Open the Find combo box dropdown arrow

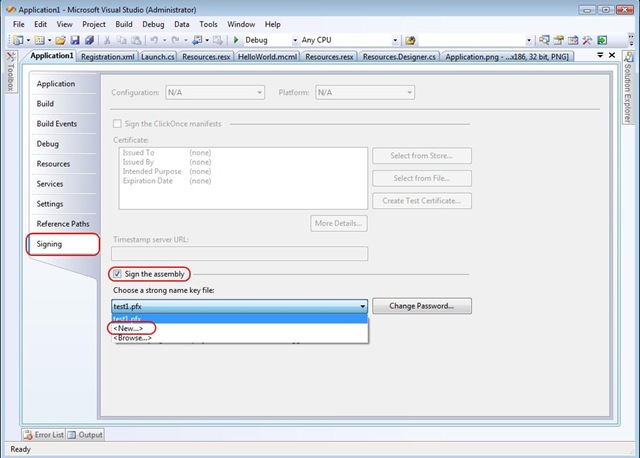tap(529, 40)
